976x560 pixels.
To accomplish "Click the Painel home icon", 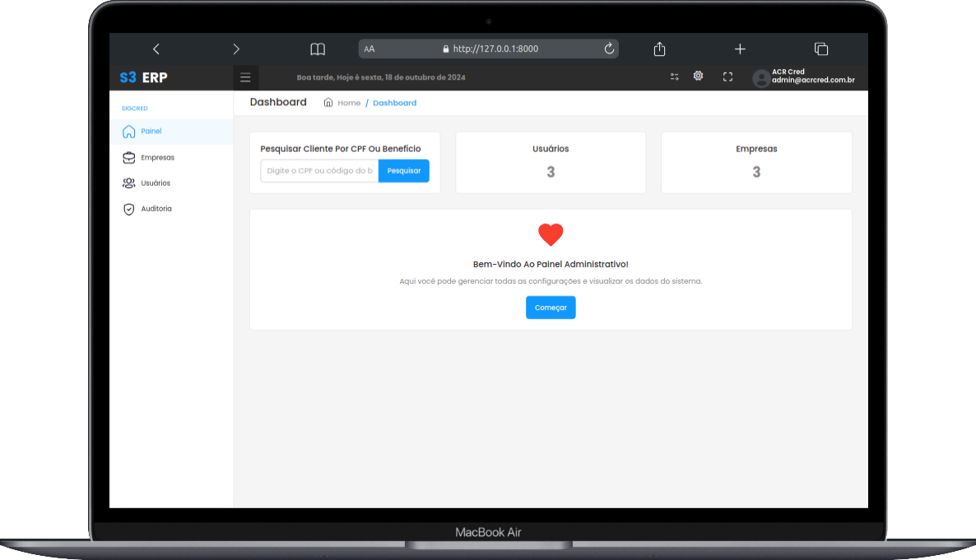I will pyautogui.click(x=129, y=132).
